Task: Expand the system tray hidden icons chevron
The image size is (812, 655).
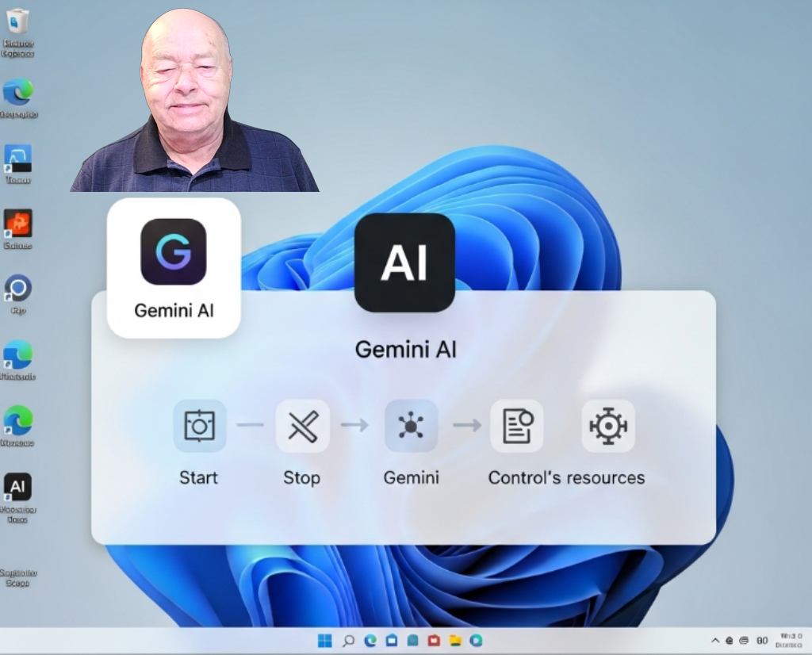Action: 715,641
